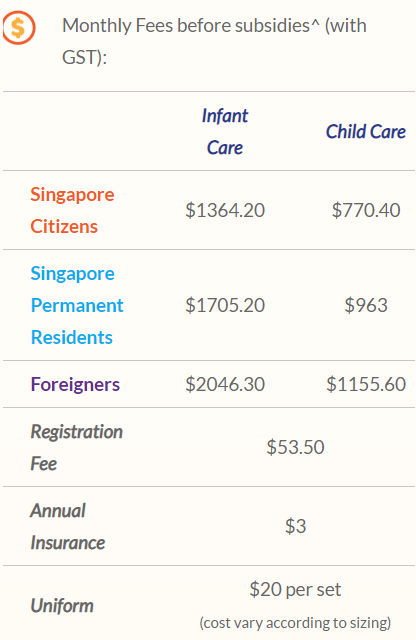
Task: Select the Uniform row label
Action: 62,606
